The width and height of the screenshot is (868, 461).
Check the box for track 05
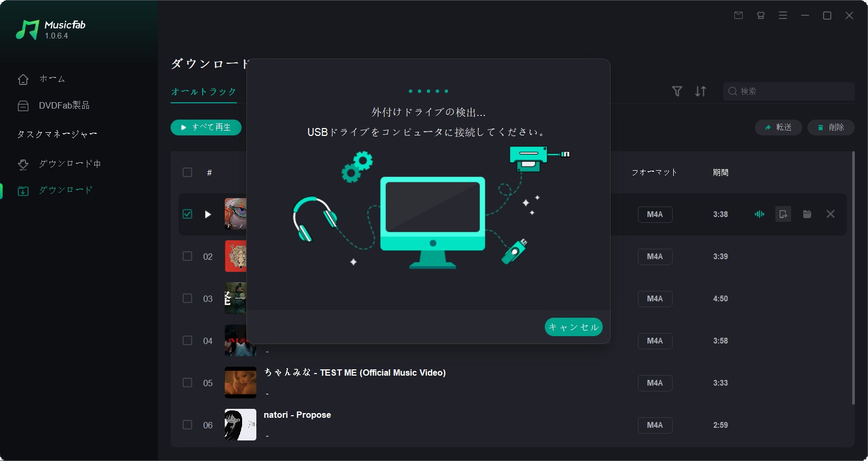coord(187,382)
